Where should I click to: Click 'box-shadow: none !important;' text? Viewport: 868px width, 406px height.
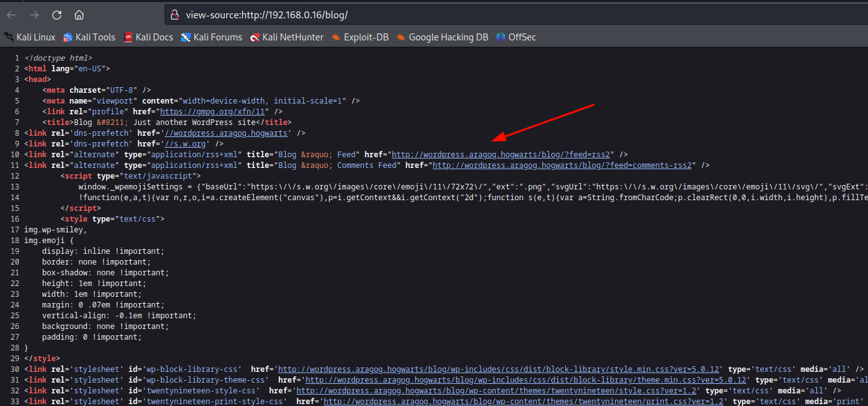pos(105,272)
